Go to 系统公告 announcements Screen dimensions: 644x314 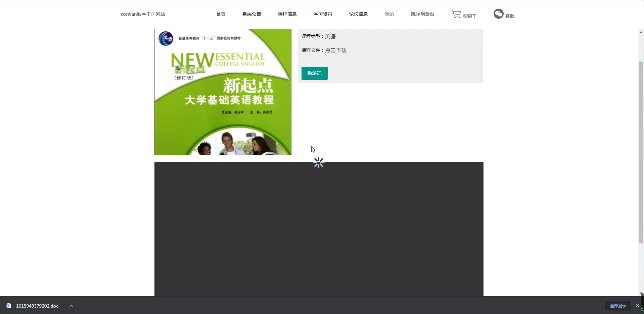click(x=251, y=14)
